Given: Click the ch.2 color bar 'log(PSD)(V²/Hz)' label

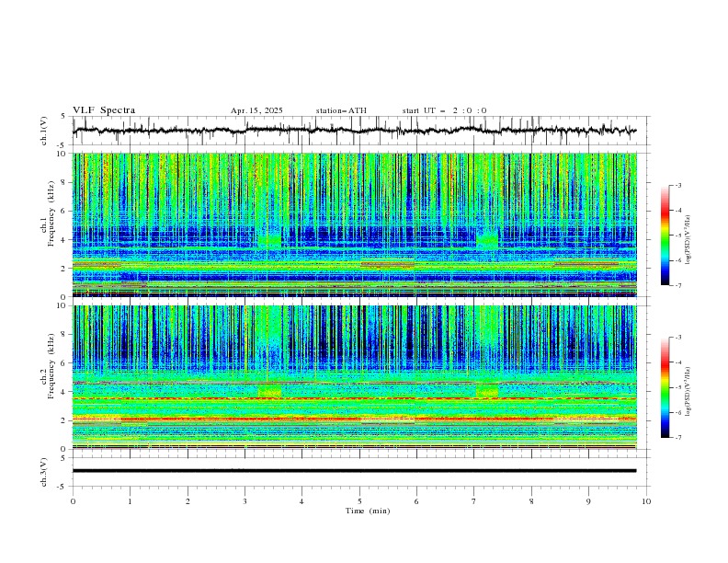Looking at the screenshot, I should click(688, 392).
